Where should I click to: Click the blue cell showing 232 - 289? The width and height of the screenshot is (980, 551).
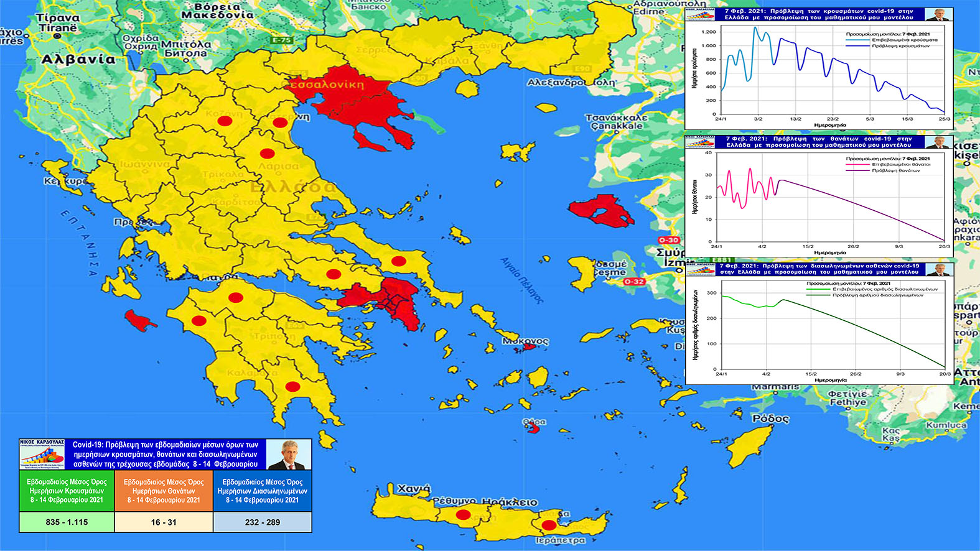click(x=262, y=522)
